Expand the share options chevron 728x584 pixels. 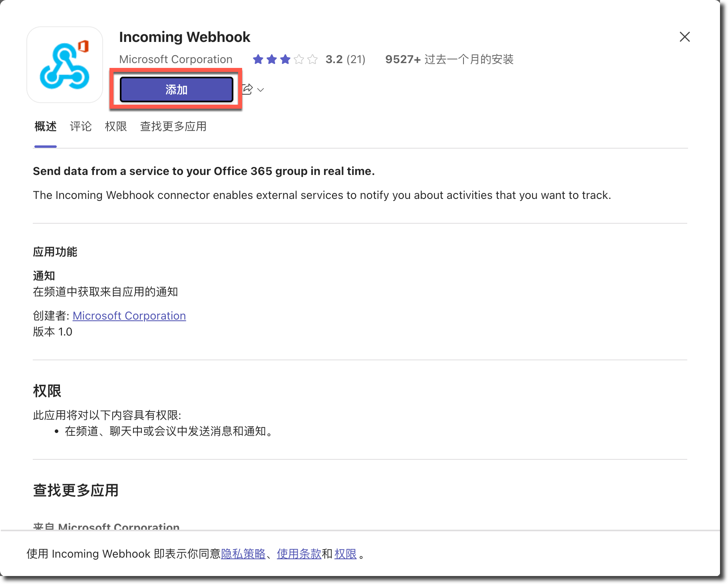[261, 90]
